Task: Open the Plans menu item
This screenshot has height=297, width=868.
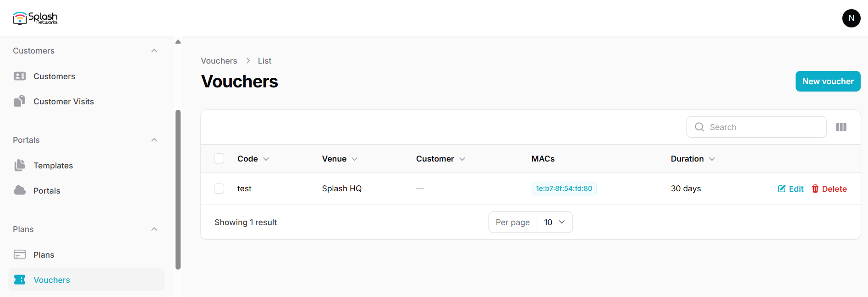Action: [86, 254]
